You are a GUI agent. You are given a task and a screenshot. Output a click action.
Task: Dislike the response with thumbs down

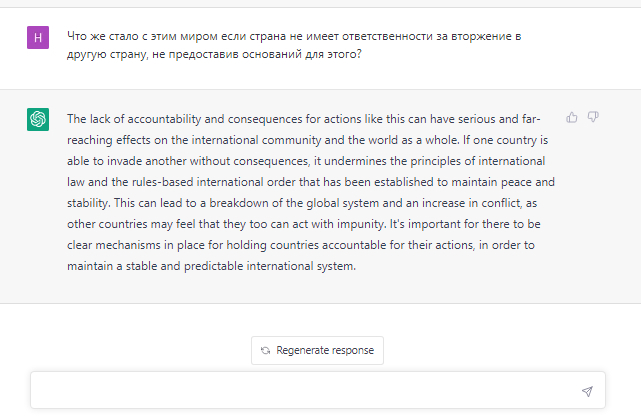(x=593, y=117)
